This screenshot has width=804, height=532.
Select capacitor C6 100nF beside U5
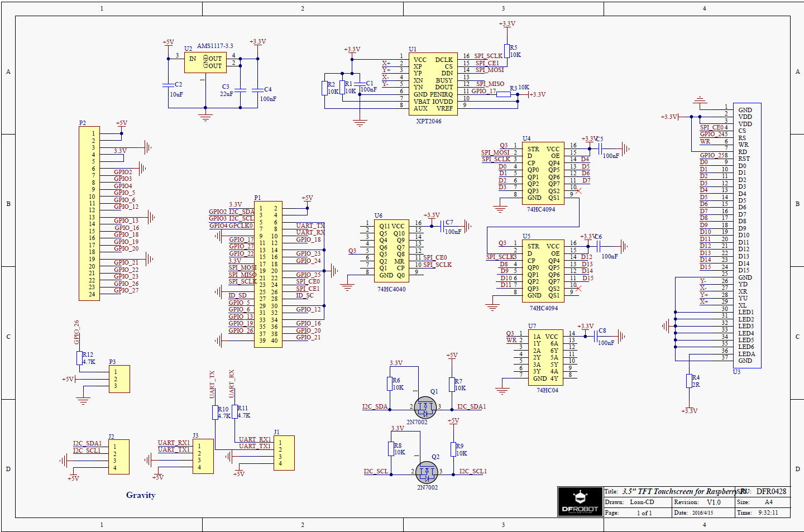pyautogui.click(x=598, y=246)
